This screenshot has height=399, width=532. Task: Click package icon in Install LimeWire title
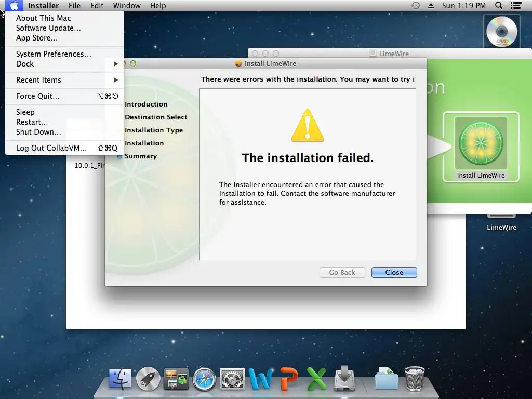click(x=238, y=63)
